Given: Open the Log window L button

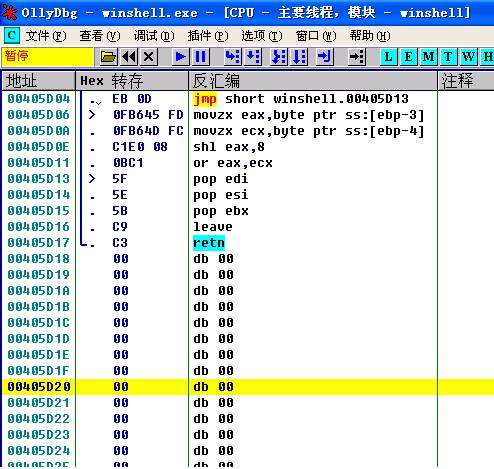Looking at the screenshot, I should [388, 57].
